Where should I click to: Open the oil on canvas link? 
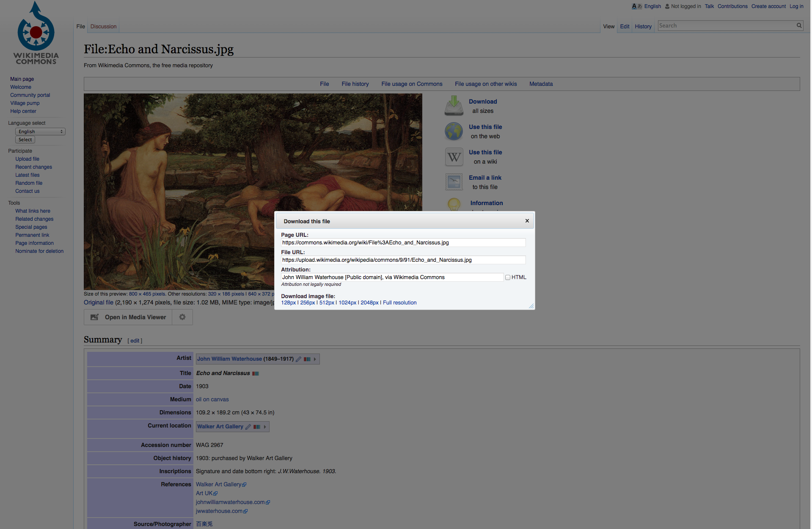212,400
